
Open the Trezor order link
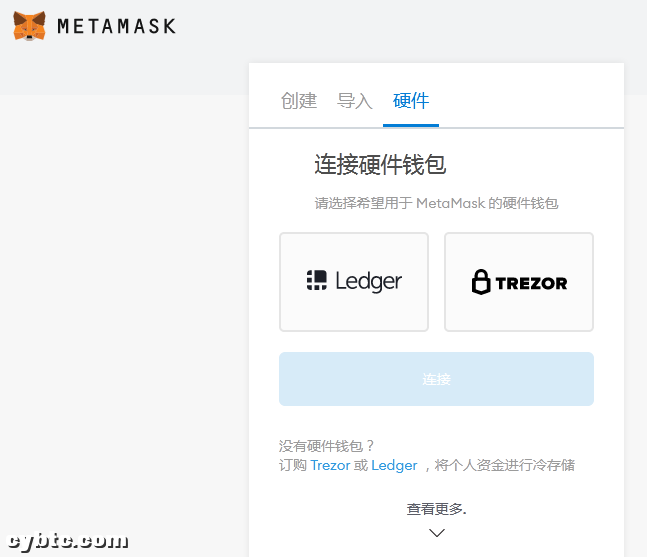point(330,465)
